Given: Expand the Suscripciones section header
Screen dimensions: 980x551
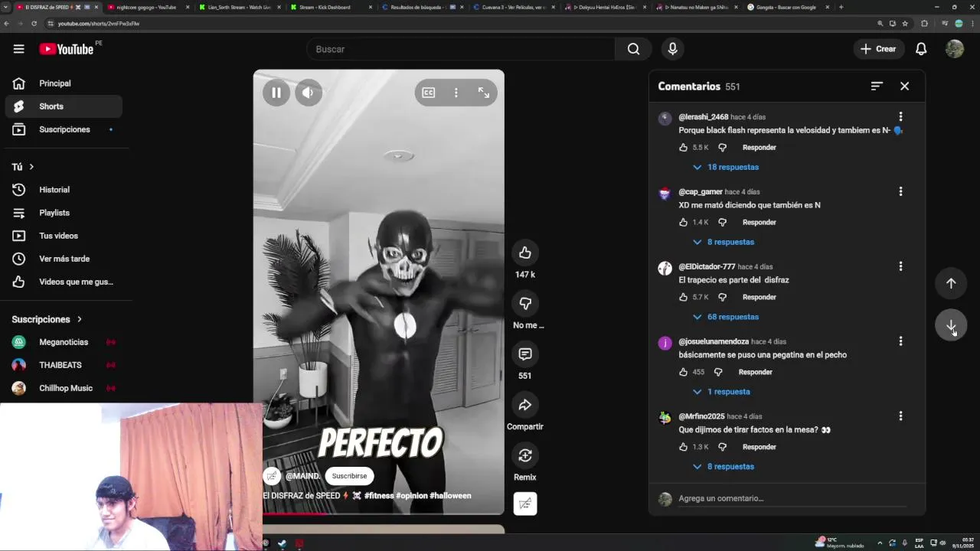Looking at the screenshot, I should 47,319.
